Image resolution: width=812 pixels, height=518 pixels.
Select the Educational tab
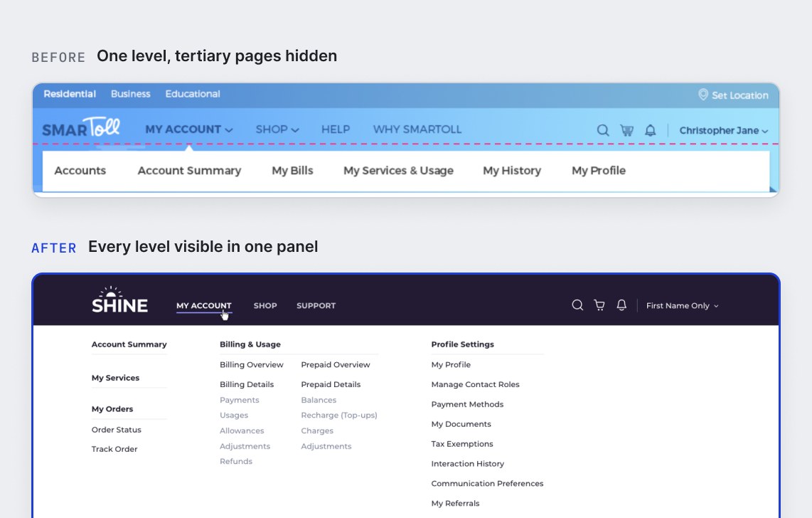pos(193,94)
